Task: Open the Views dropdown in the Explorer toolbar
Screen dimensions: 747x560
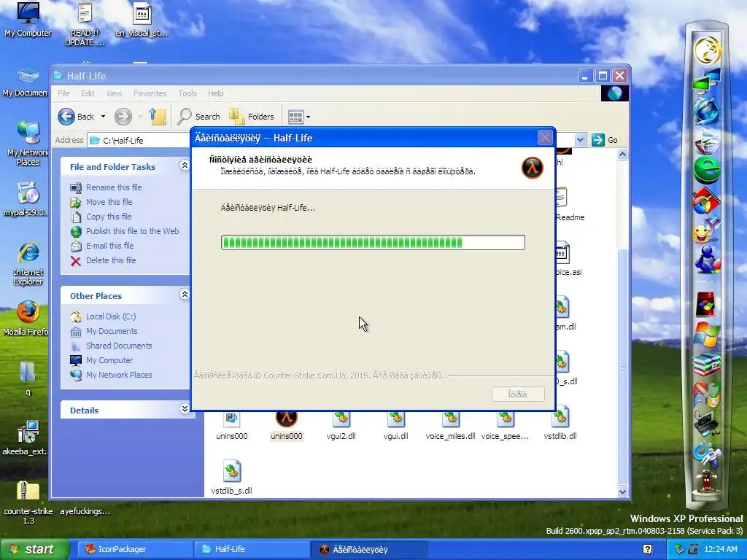Action: coord(309,117)
